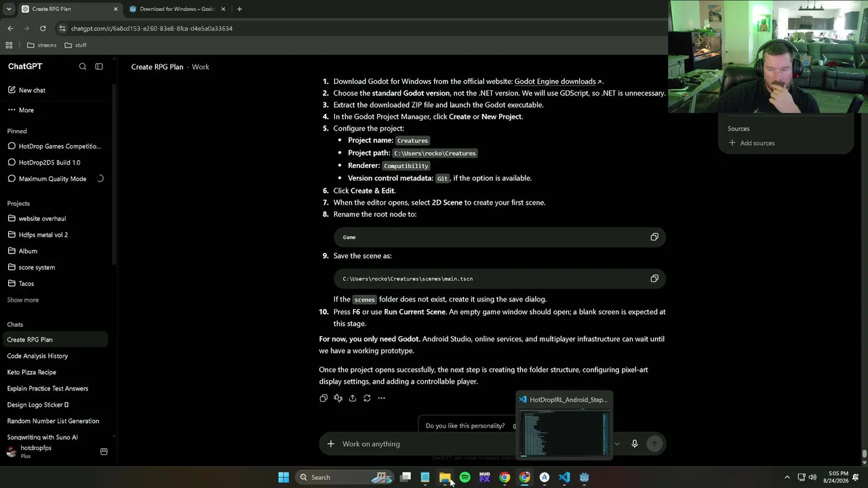The width and height of the screenshot is (868, 488).
Task: Open search chats magnifier in ChatGPT sidebar
Action: [x=83, y=66]
